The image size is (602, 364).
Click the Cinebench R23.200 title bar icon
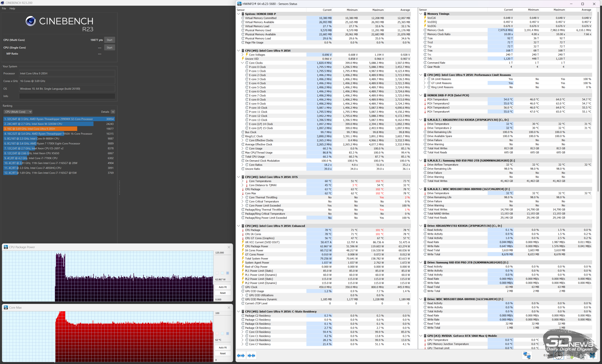3,3
